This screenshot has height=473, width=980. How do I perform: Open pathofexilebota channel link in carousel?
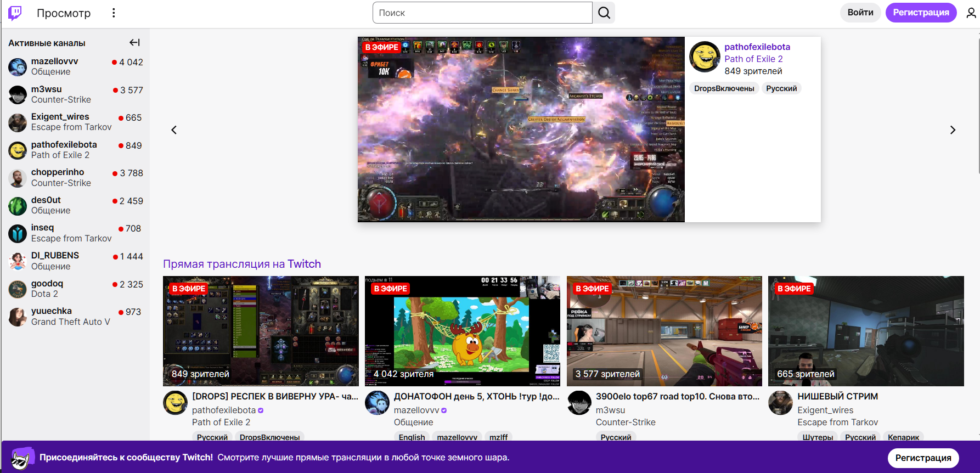(757, 47)
